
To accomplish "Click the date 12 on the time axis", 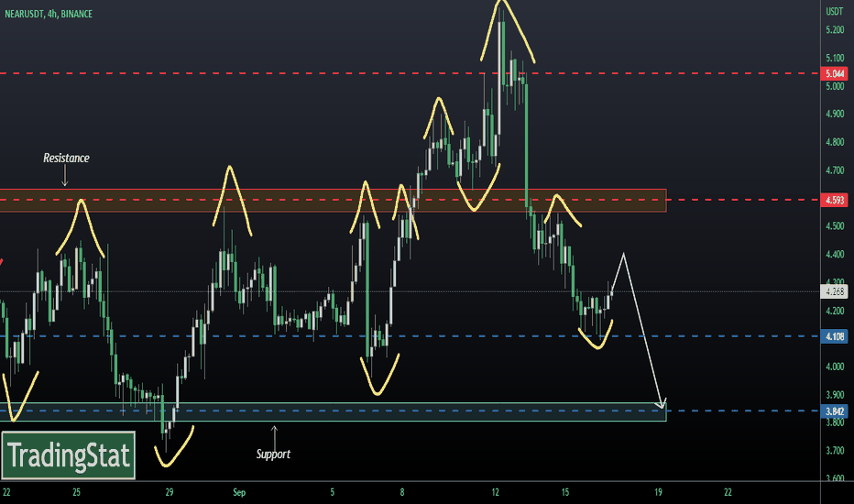I will 495,493.
